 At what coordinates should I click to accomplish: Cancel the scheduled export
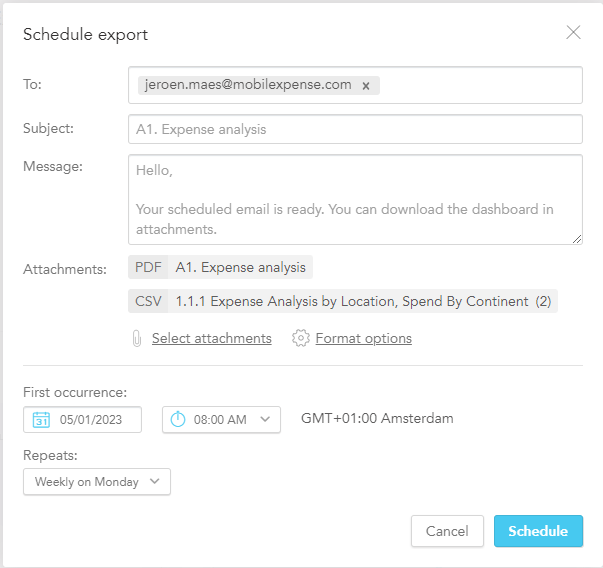pyautogui.click(x=447, y=531)
